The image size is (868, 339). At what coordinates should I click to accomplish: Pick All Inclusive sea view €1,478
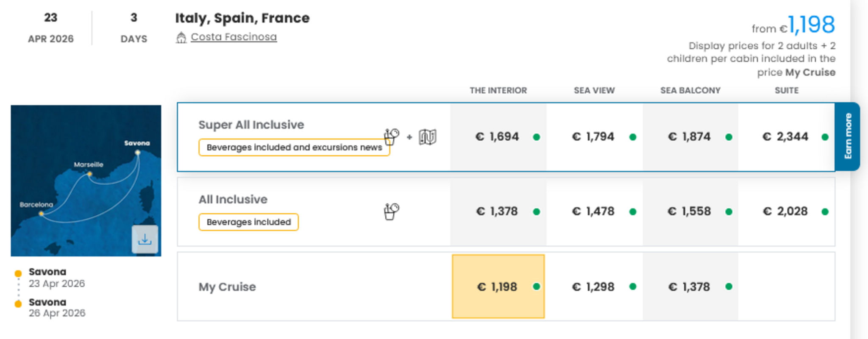click(x=594, y=211)
